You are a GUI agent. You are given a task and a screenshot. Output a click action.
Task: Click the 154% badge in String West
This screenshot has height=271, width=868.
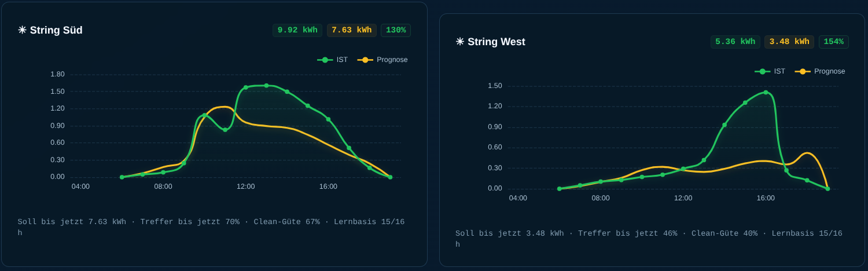pos(834,42)
